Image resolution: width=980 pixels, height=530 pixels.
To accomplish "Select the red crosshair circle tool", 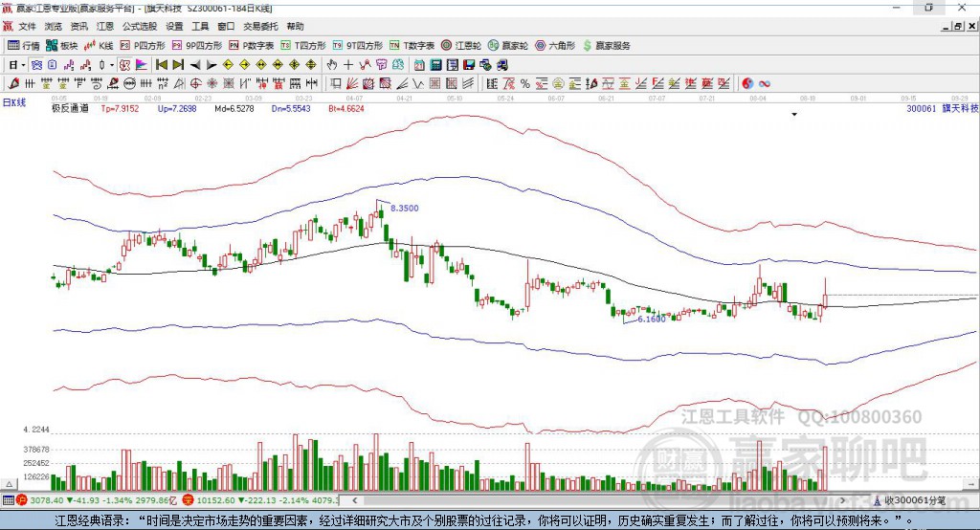I will (x=195, y=84).
